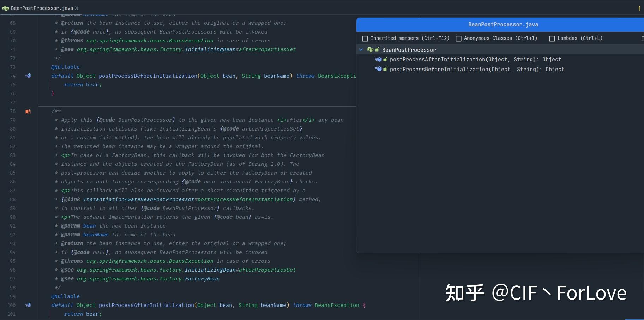Toggle the Lambdas checkbox on
Image resolution: width=644 pixels, height=320 pixels.
[x=552, y=38]
